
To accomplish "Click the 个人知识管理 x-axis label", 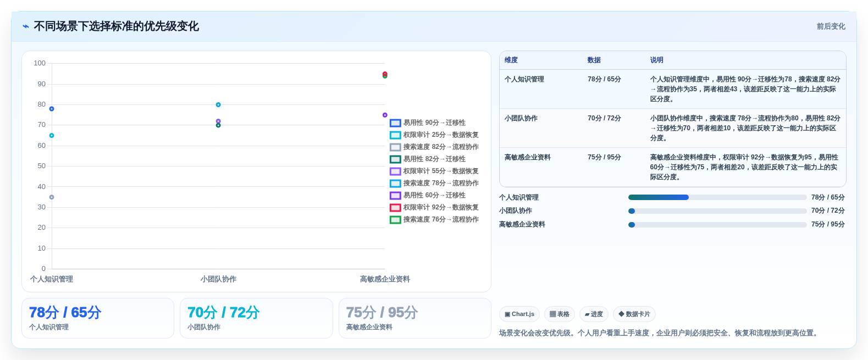I will pos(52,279).
